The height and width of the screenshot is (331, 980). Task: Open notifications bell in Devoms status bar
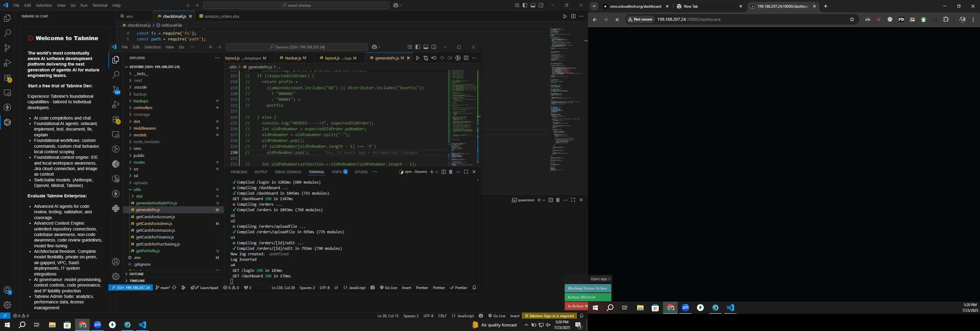[x=474, y=287]
